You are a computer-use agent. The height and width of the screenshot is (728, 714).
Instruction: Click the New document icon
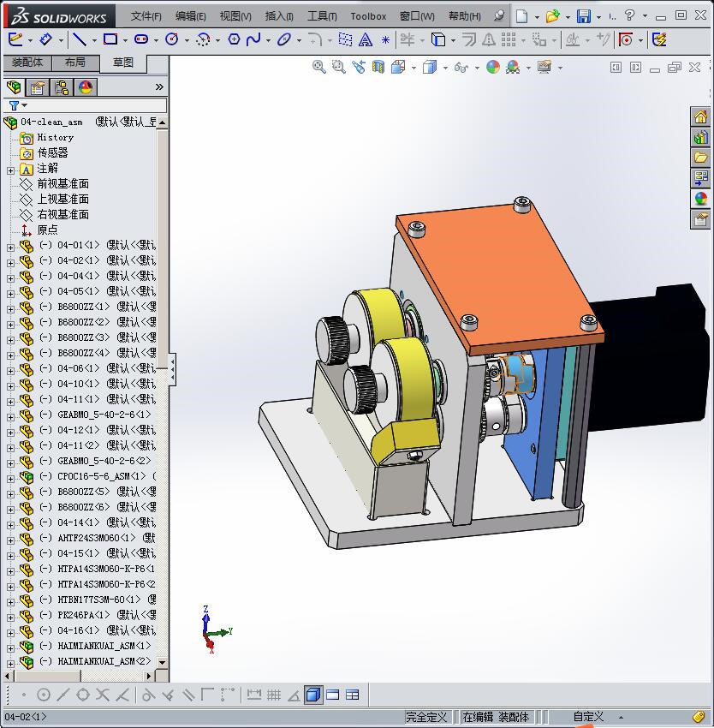click(522, 16)
